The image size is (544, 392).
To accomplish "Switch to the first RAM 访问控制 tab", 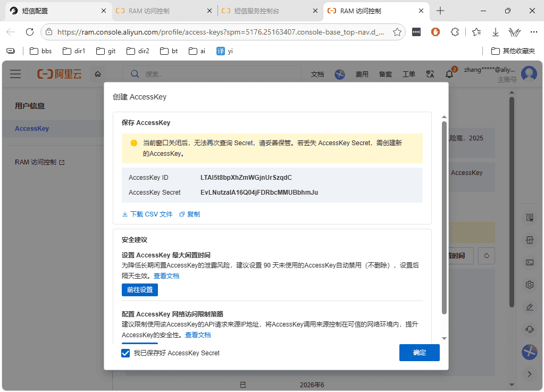I will tap(164, 11).
